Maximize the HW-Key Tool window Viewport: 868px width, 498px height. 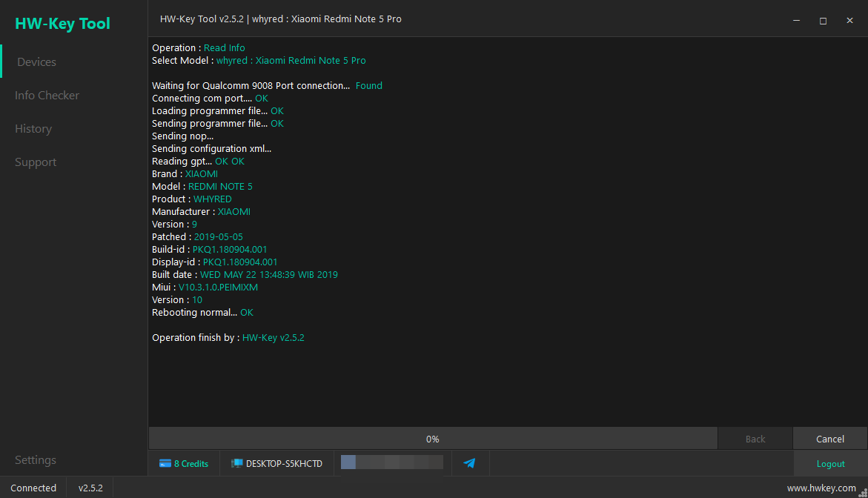(824, 21)
